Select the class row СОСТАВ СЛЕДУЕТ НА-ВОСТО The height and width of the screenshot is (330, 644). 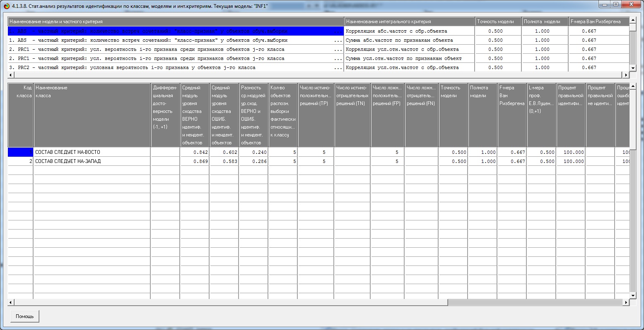92,152
